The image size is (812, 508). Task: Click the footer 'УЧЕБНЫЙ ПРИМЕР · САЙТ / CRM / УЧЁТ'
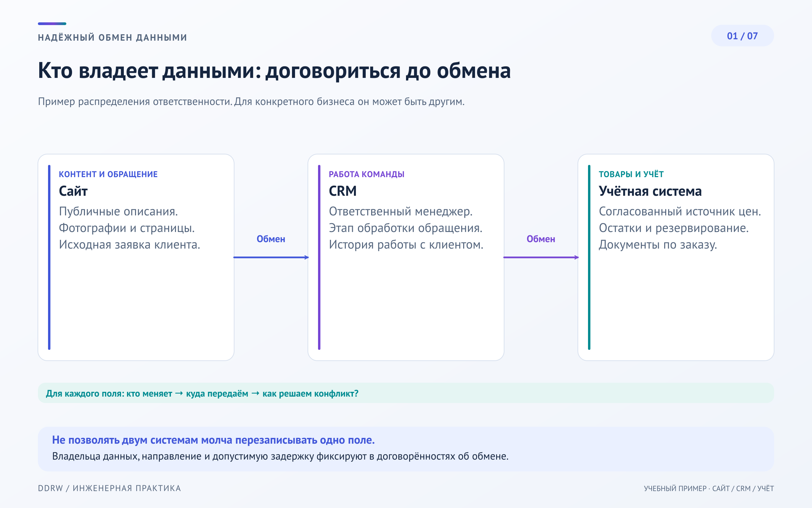tap(709, 488)
